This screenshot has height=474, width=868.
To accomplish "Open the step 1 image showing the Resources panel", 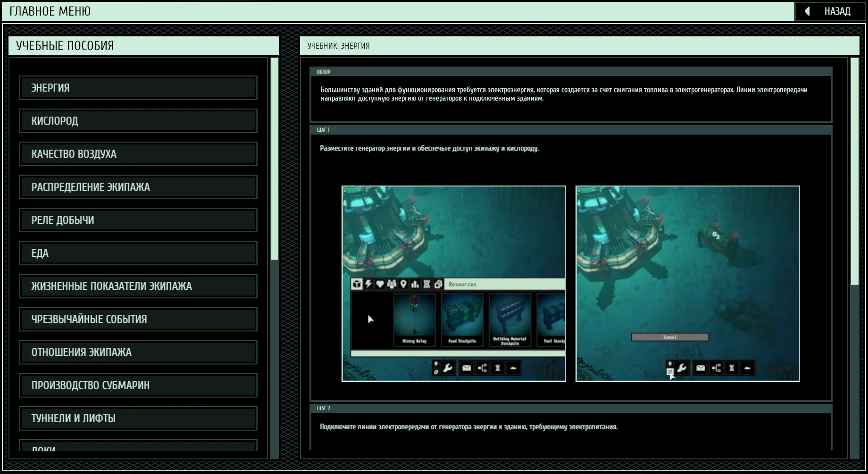I will [x=454, y=284].
